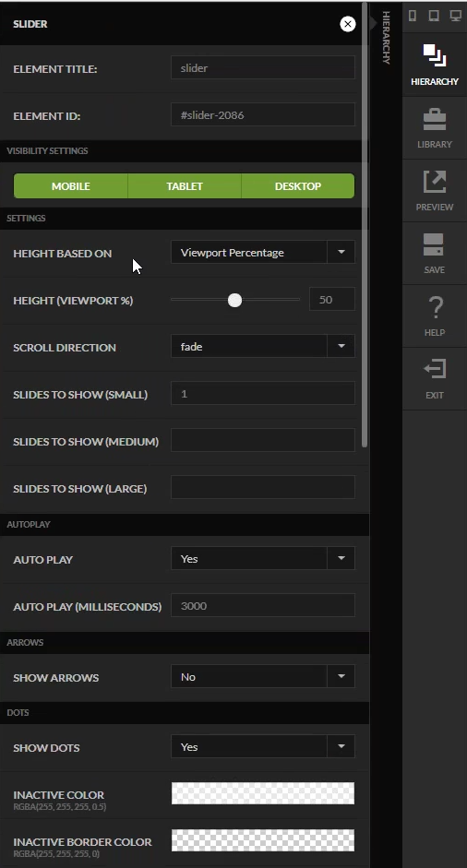Viewport: 467px width, 868px height.
Task: Click the Height viewport slider handle
Action: click(235, 300)
